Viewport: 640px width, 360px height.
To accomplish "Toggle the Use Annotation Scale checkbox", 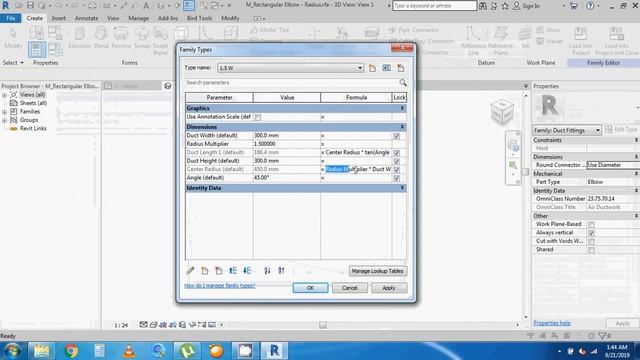I will [x=258, y=117].
